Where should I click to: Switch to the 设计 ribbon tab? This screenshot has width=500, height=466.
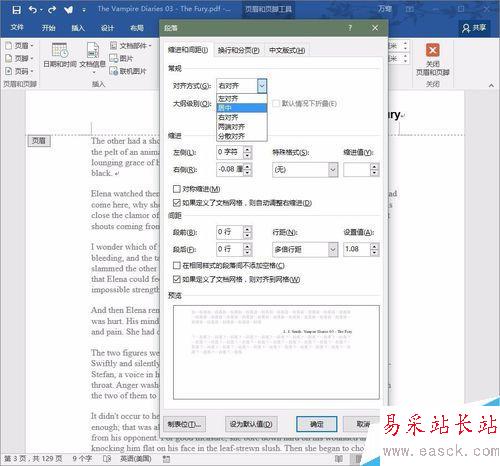[107, 28]
